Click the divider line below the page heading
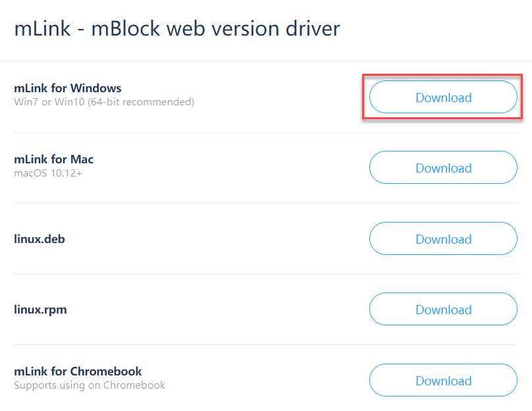Screen dimensions: 532x411 (x=266, y=62)
